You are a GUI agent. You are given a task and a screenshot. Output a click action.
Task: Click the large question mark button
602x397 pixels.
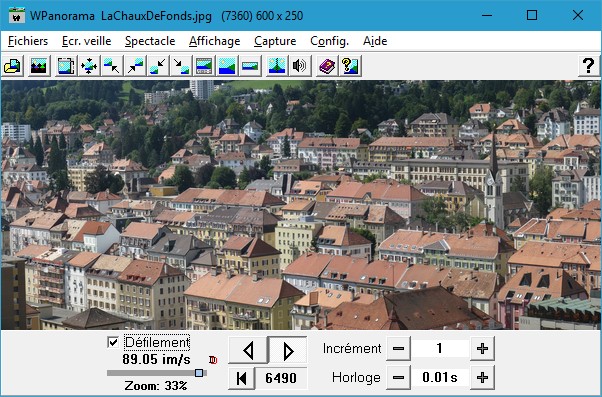click(588, 66)
